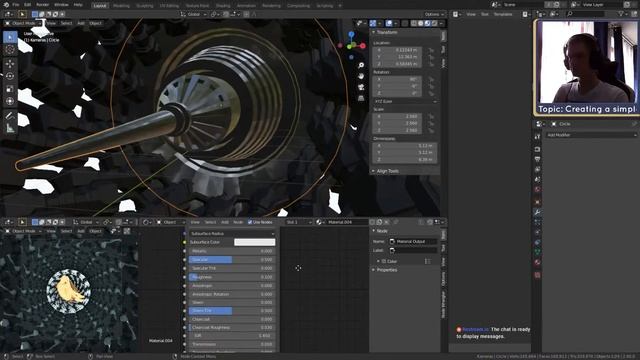Open XYZ Euler rotation mode dropdown

pyautogui.click(x=405, y=101)
